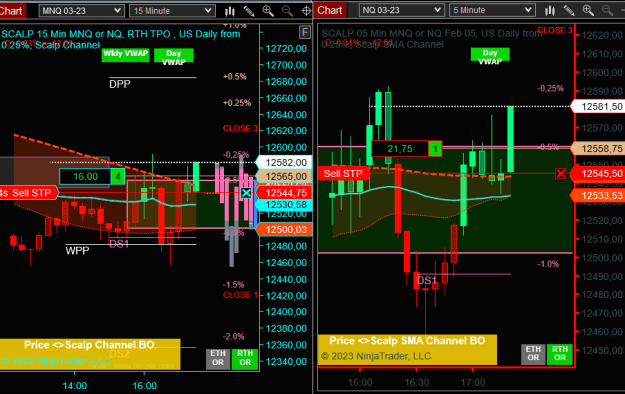Click the left Chart tab
Screen dimensions: 625x394
coord(12,11)
